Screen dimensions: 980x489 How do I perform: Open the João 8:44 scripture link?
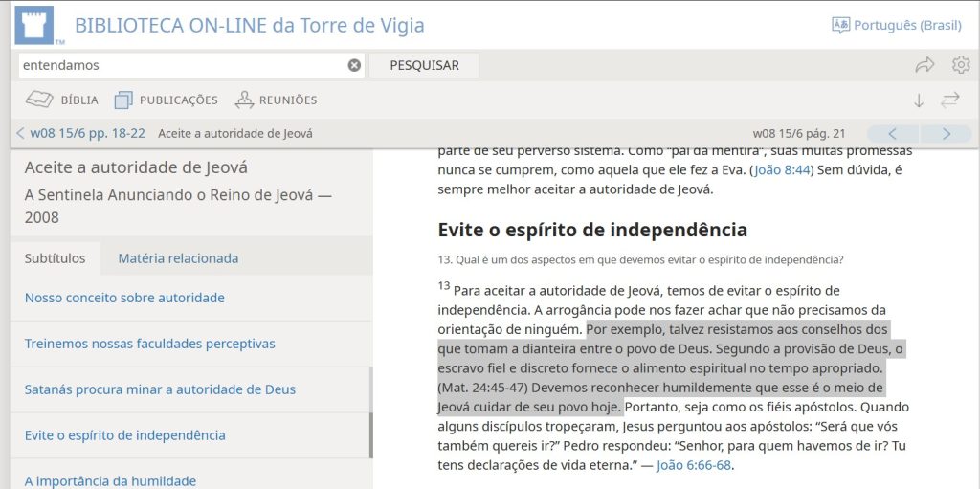click(x=782, y=169)
